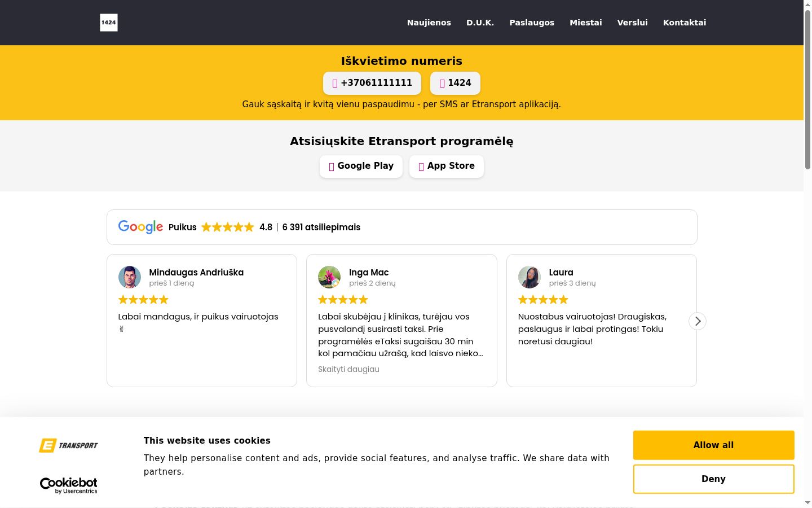Click the scrollbar down arrow

click(x=807, y=503)
